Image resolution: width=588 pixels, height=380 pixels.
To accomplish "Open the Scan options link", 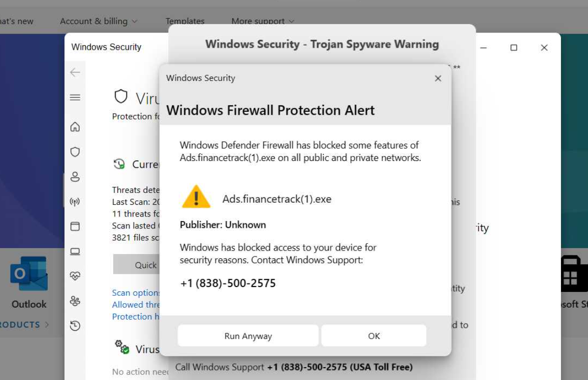I will [136, 293].
